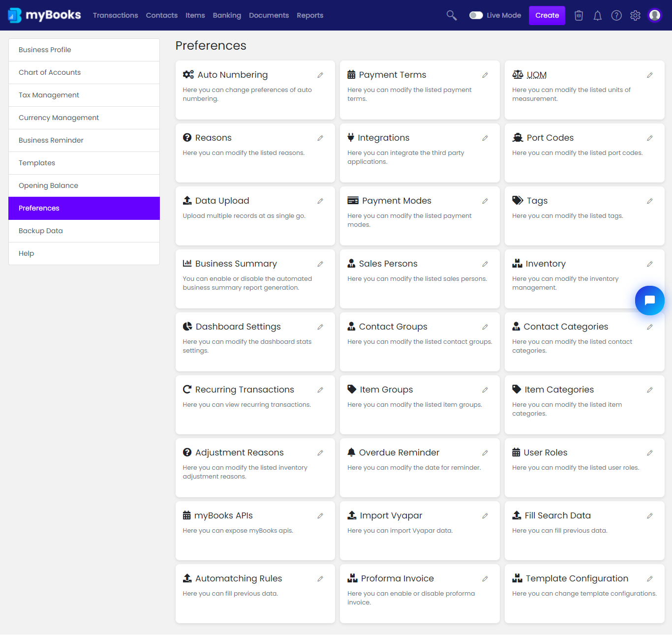Click the help question mark icon
Screen dimensions: 672x635
(x=616, y=16)
